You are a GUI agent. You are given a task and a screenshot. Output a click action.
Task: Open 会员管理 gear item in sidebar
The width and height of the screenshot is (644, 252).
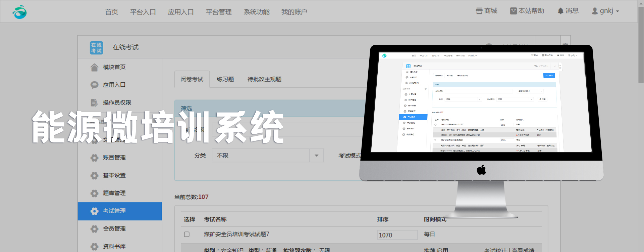[x=108, y=229]
